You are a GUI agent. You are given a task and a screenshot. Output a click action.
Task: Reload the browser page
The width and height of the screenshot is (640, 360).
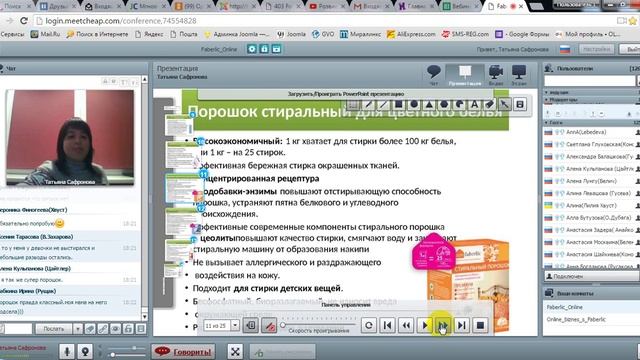click(24, 20)
